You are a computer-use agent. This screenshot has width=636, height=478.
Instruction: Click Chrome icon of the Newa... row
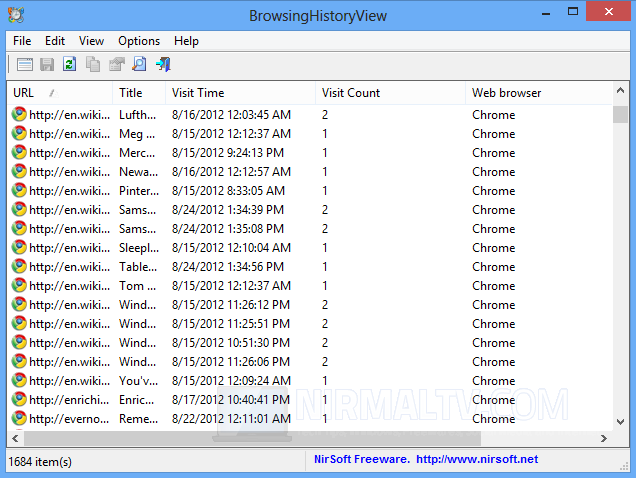pyautogui.click(x=19, y=172)
